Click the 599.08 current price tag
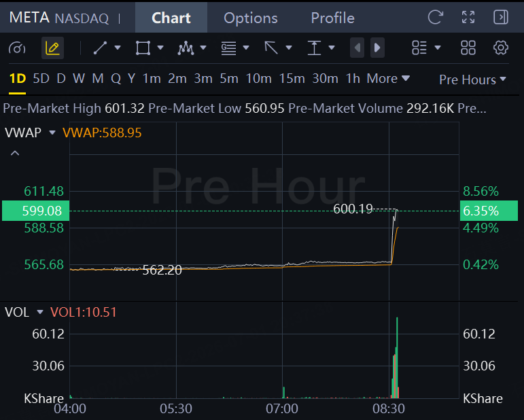The height and width of the screenshot is (420, 524). [x=36, y=211]
